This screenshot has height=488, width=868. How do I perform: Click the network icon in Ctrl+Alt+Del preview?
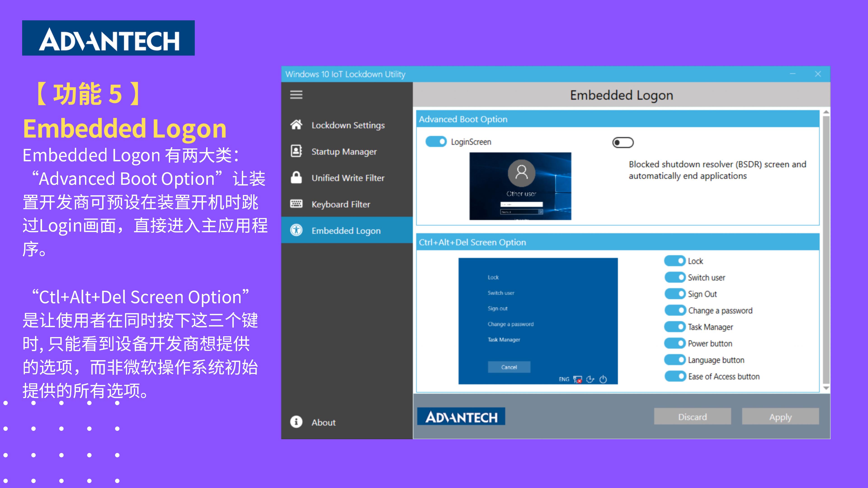click(x=578, y=380)
